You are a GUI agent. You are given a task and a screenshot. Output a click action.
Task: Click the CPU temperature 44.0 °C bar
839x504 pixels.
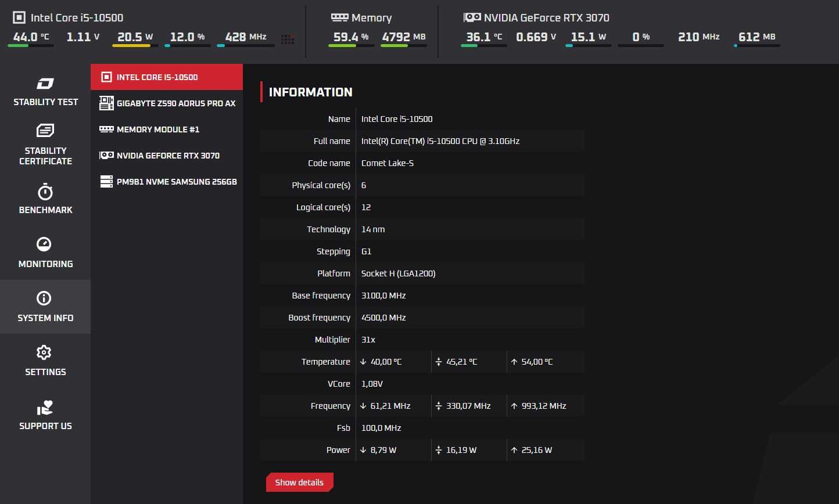pos(31,45)
